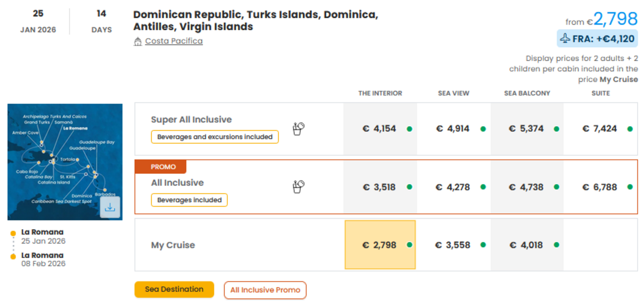This screenshot has height=303, width=644.
Task: Open the Costa Pacifica ship link
Action: 173,41
